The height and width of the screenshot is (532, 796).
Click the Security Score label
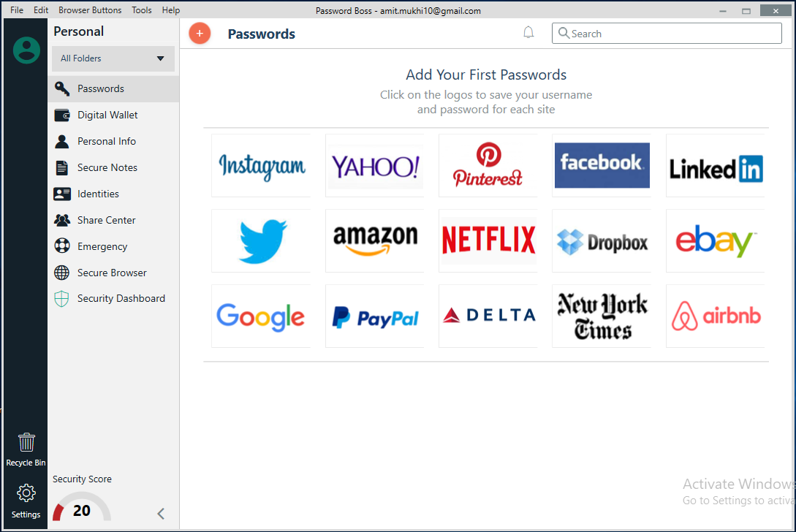82,479
